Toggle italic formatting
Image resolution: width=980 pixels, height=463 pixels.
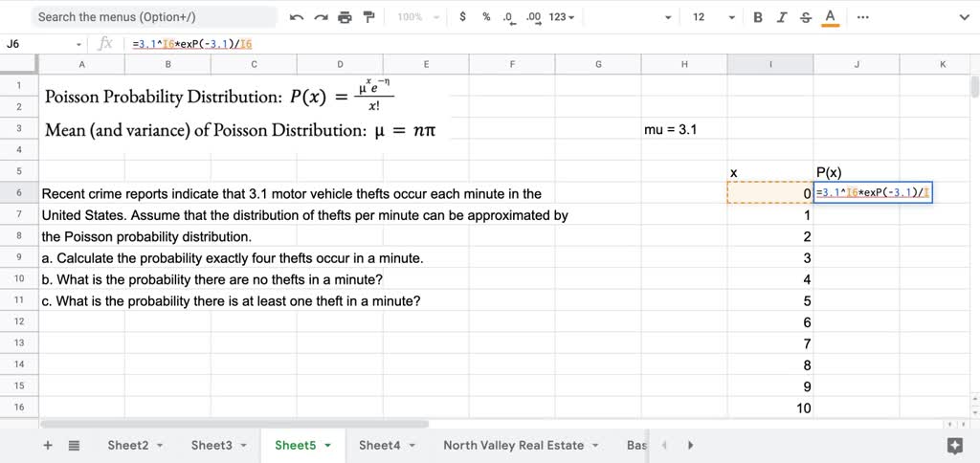(x=781, y=17)
